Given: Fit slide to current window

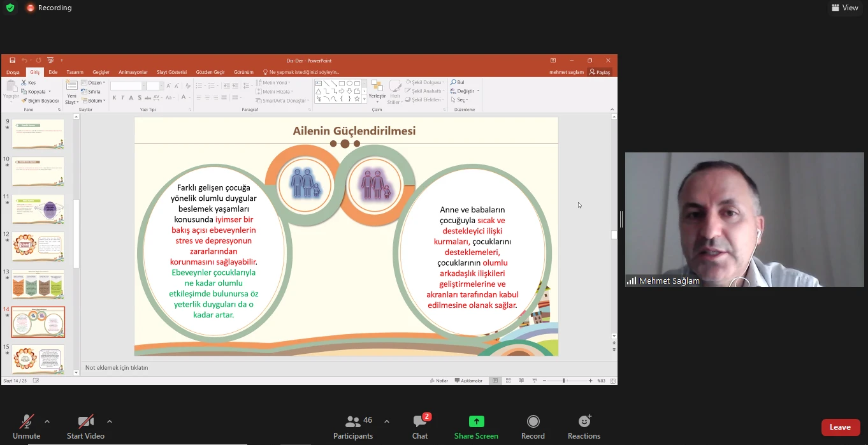Looking at the screenshot, I should [613, 381].
